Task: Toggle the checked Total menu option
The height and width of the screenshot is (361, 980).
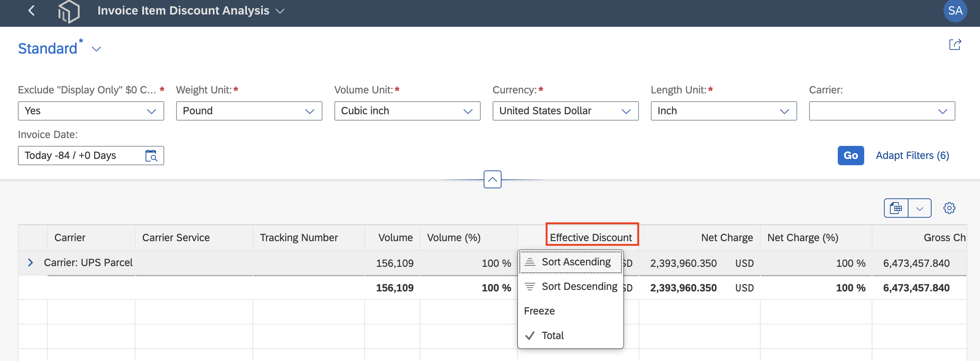Action: [x=570, y=336]
